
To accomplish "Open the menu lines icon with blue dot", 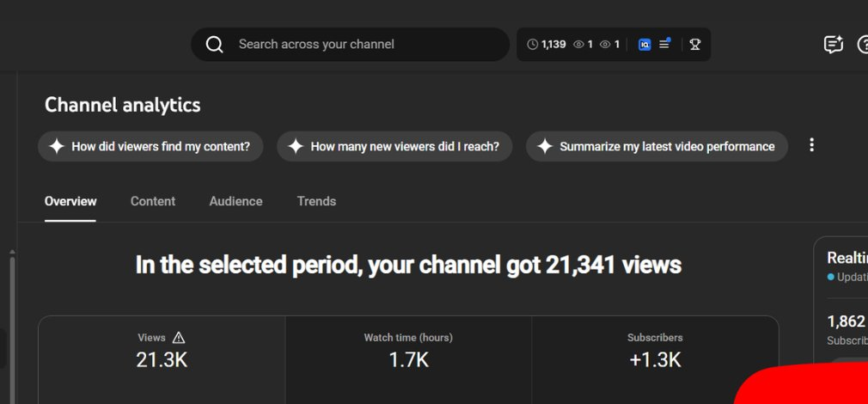I will [665, 44].
